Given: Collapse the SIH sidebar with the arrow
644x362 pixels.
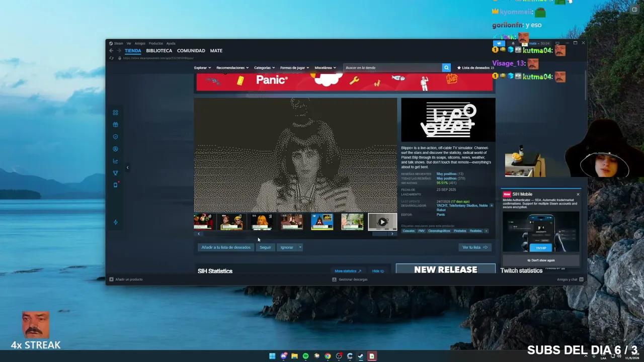Looking at the screenshot, I should click(127, 167).
